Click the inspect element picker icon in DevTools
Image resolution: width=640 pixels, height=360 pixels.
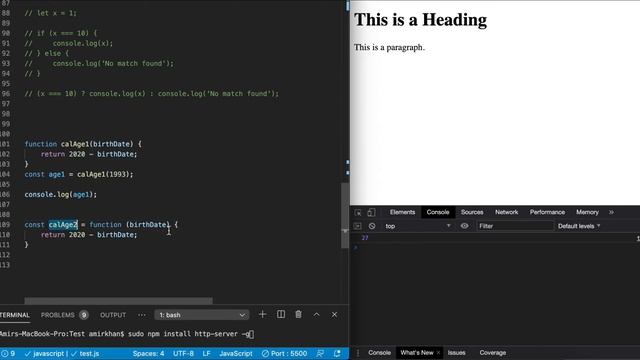(358, 212)
